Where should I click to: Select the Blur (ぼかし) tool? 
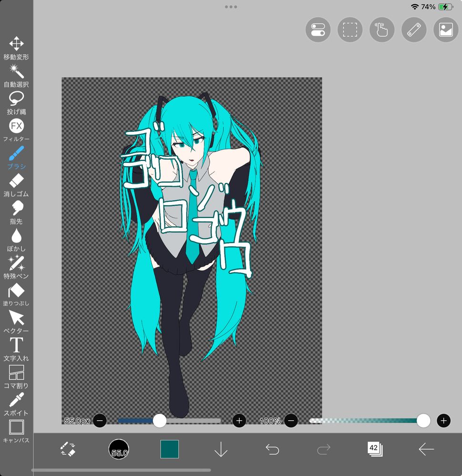16,240
